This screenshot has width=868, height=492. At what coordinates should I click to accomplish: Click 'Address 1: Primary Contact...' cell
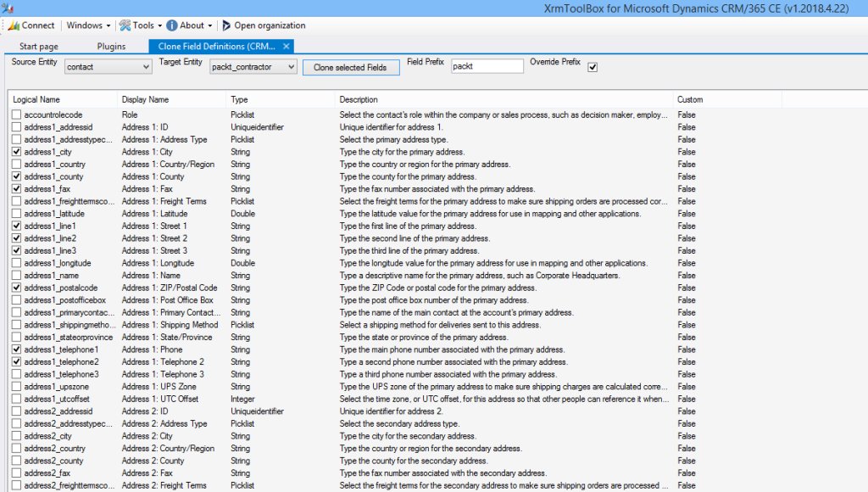[x=171, y=312]
